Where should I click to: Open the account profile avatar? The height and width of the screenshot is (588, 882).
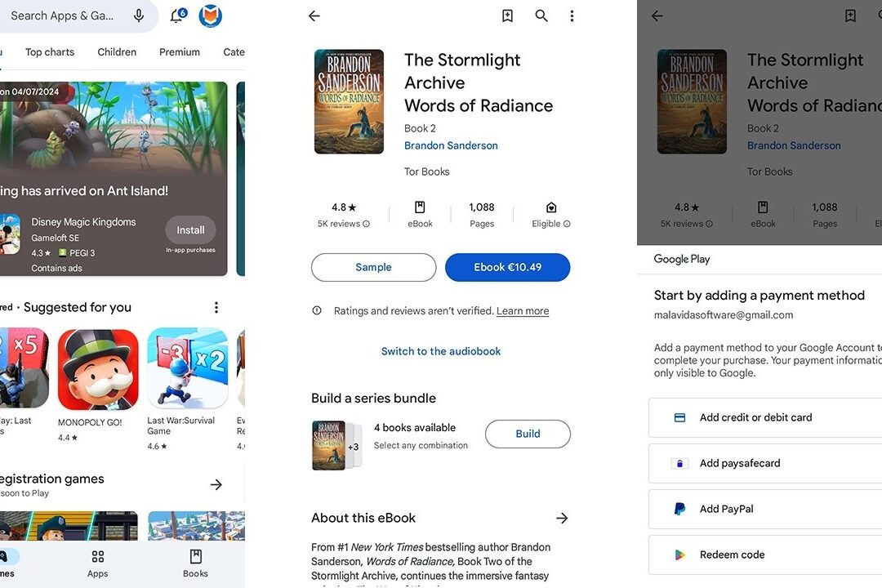click(211, 16)
